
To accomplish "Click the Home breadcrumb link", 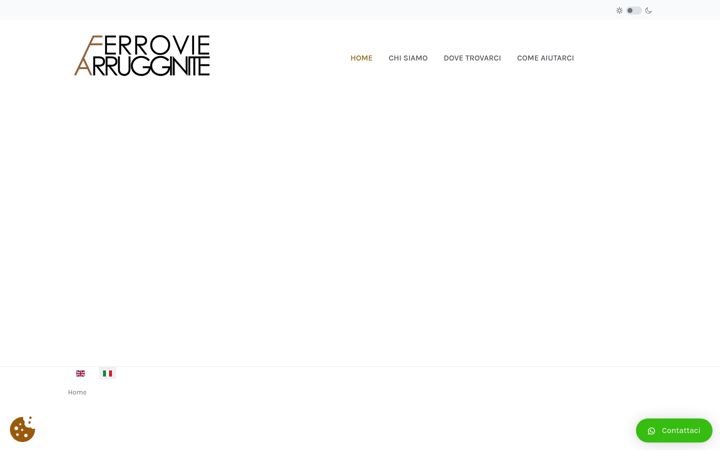I will [x=77, y=392].
